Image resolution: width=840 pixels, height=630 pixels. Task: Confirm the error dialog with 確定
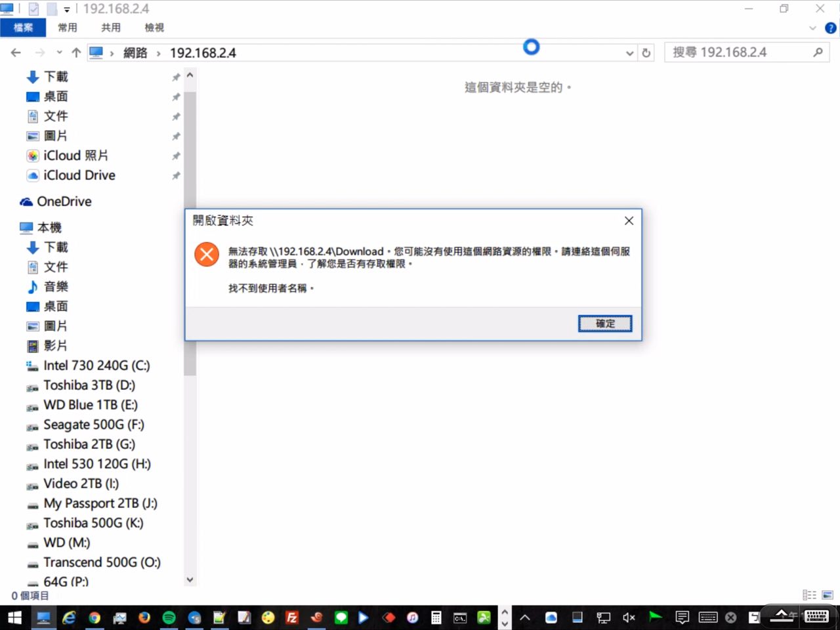[605, 324]
